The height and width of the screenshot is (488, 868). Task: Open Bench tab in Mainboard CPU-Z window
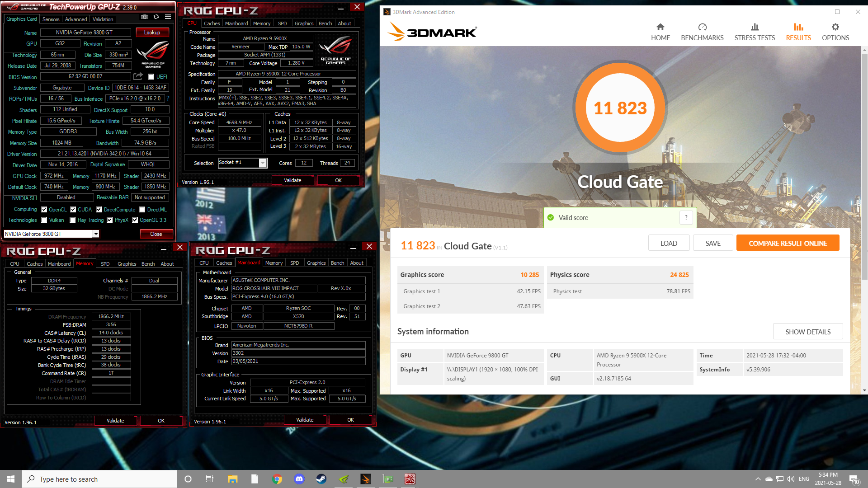point(337,263)
